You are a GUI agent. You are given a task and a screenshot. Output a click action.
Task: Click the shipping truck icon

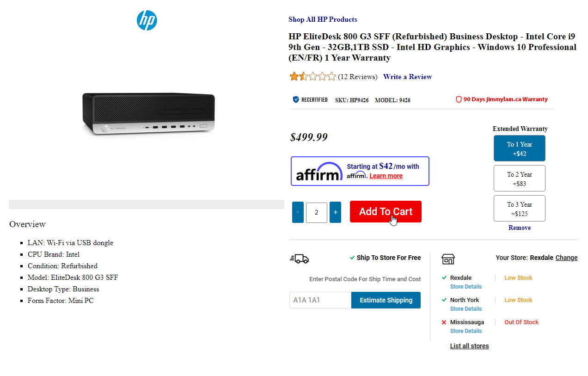click(x=300, y=259)
